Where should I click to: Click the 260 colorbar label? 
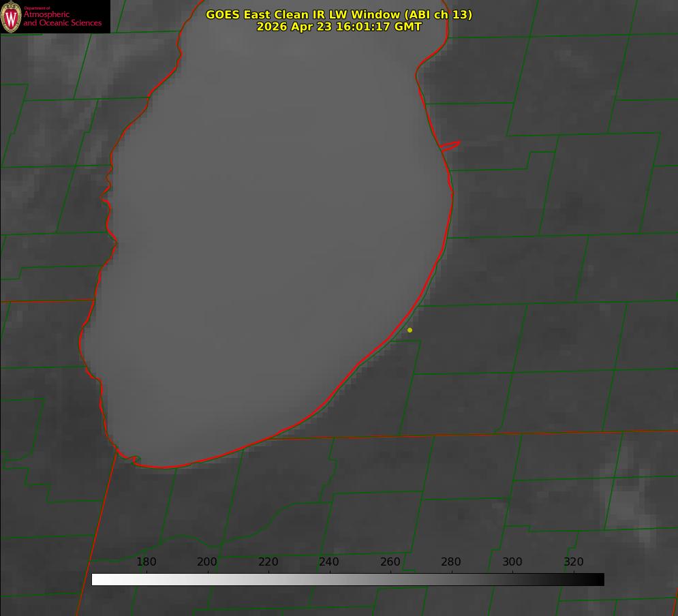tap(390, 561)
